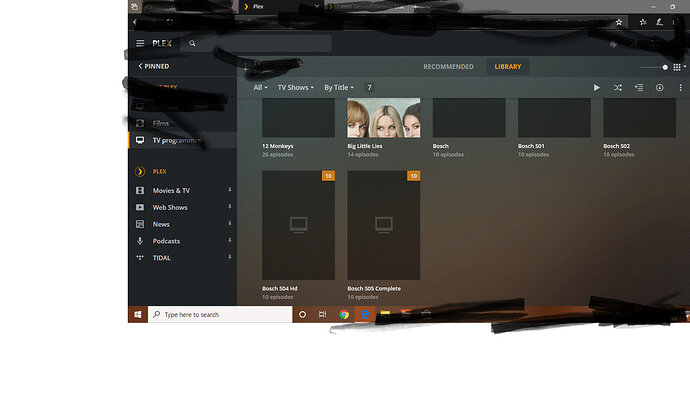Click the Bosch S05 Complete title
Image resolution: width=690 pixels, height=400 pixels.
(x=374, y=289)
